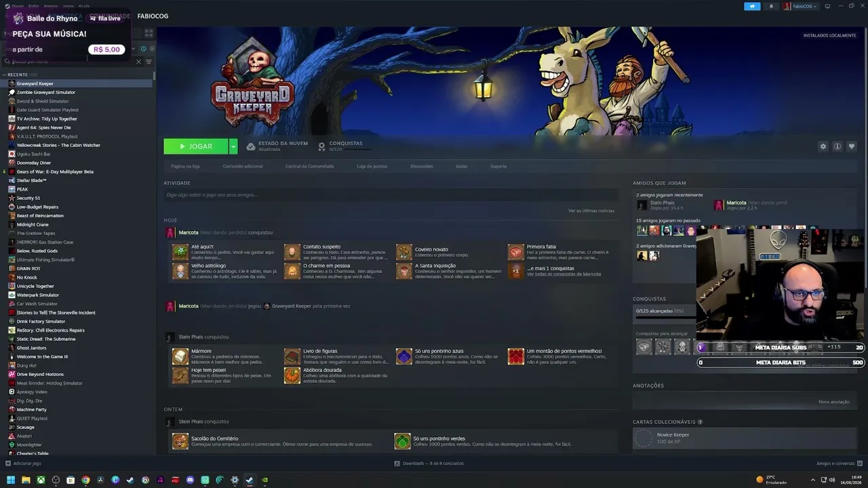Open Xbox app from taskbar
The image size is (868, 488).
pos(41,480)
